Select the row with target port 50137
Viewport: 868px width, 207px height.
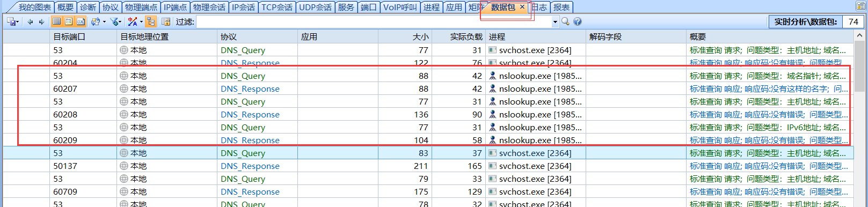tap(428, 166)
